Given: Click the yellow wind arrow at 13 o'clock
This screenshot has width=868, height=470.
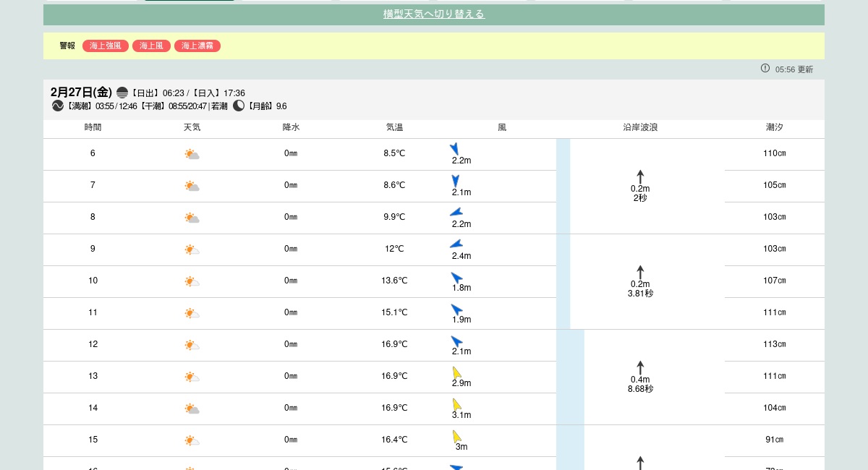Looking at the screenshot, I should [x=456, y=372].
